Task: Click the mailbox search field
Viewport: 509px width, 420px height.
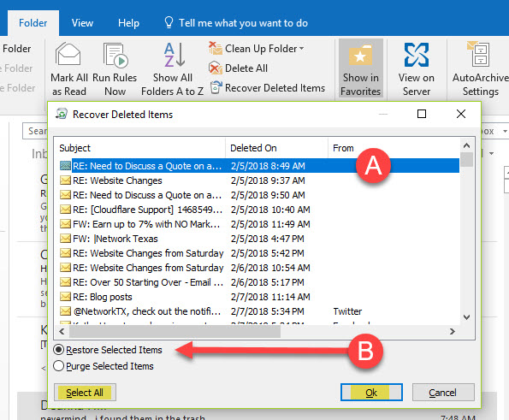Action: coord(35,131)
